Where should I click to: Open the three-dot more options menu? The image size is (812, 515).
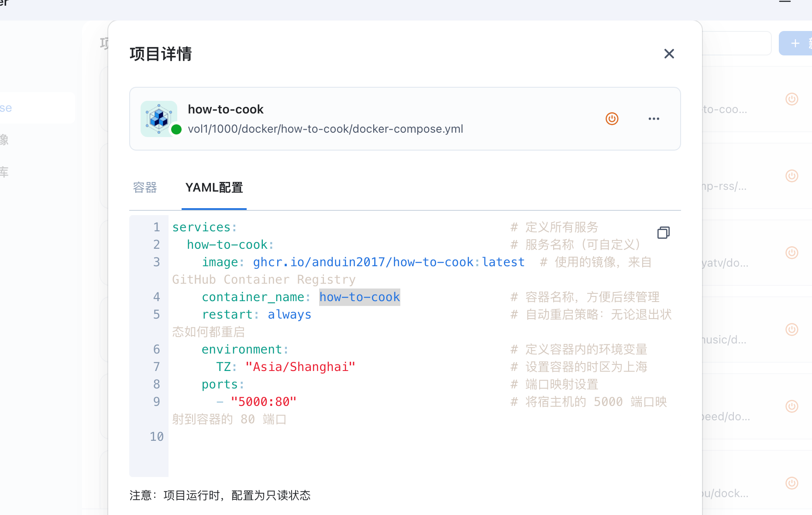point(654,119)
